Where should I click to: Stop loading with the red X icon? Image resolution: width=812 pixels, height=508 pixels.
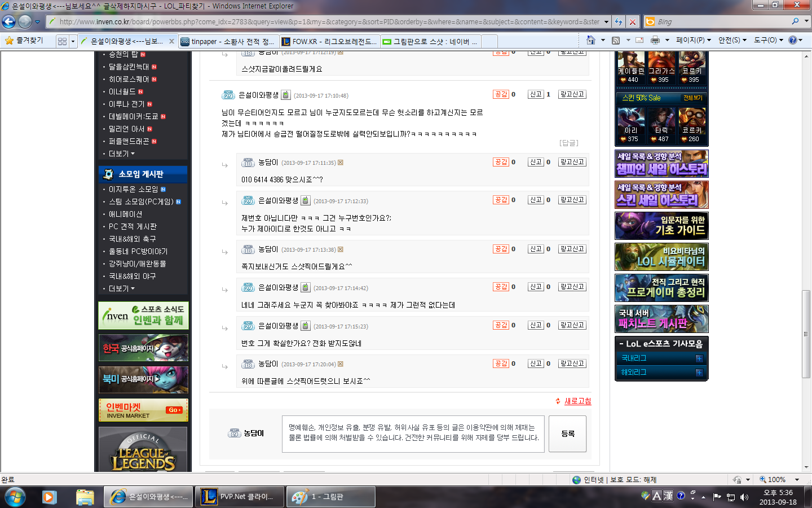pyautogui.click(x=633, y=22)
